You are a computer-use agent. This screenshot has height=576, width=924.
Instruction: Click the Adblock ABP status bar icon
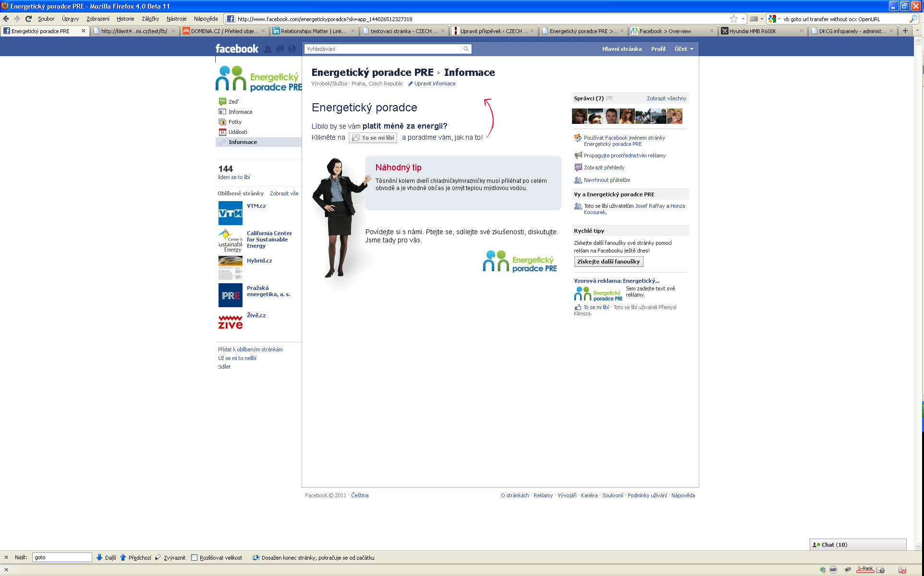click(833, 570)
